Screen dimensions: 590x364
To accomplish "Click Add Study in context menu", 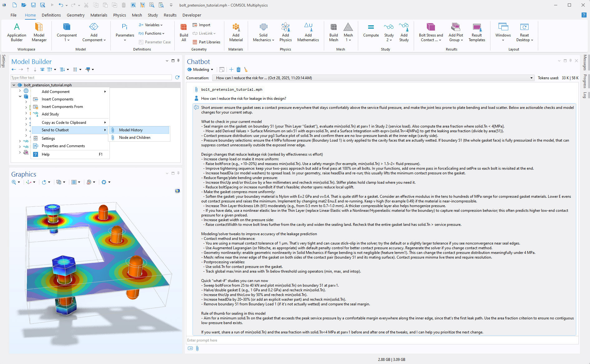I will click(50, 114).
